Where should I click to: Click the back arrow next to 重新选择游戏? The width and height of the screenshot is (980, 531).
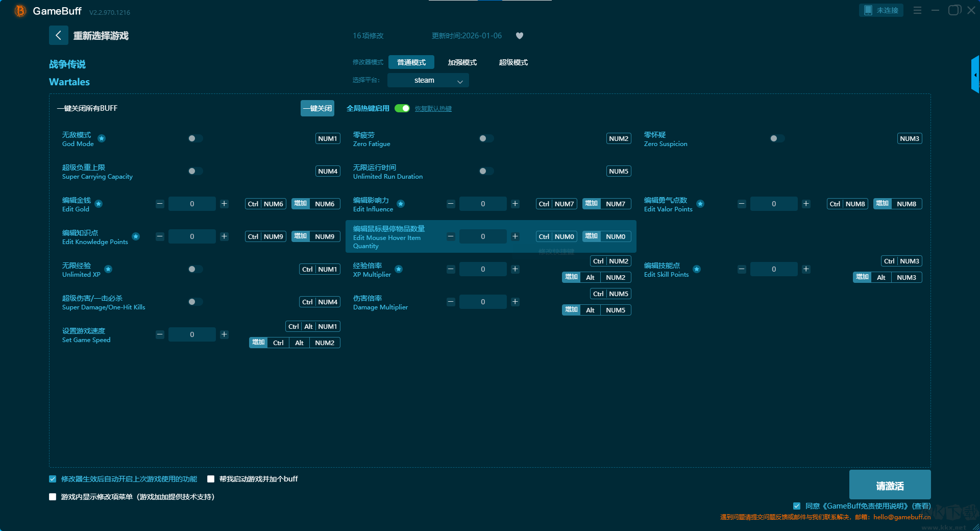click(x=58, y=35)
